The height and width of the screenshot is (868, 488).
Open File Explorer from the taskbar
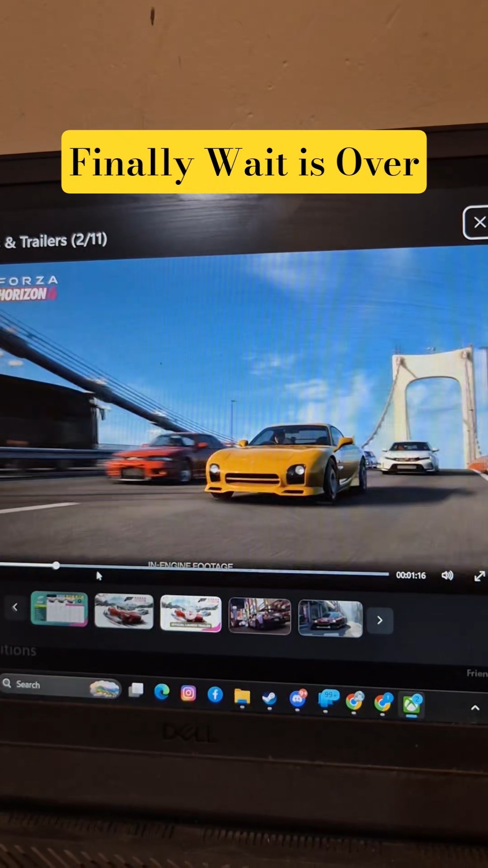tap(242, 696)
